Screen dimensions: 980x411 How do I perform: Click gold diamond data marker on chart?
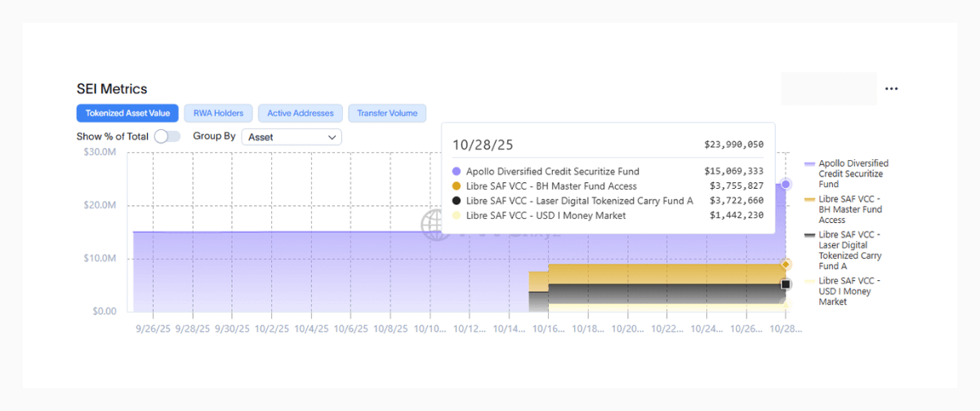[786, 264]
